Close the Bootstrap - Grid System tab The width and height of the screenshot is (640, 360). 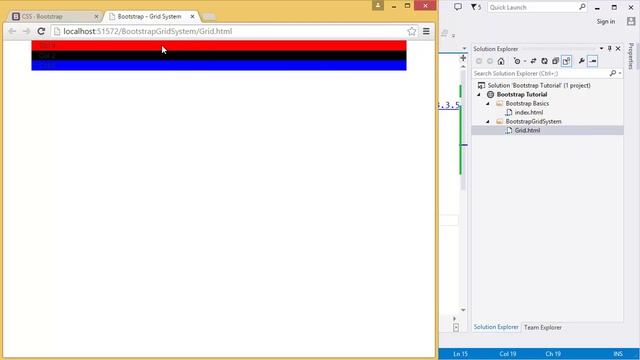tap(192, 16)
